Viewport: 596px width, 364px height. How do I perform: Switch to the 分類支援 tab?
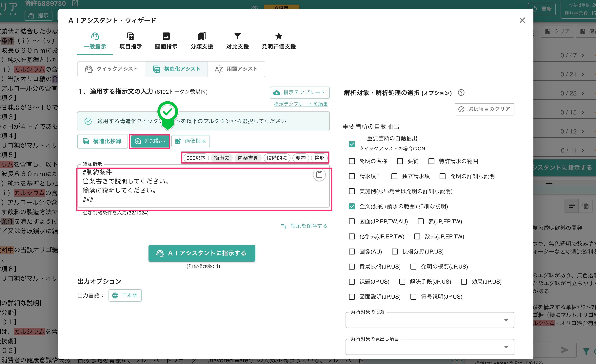click(x=202, y=41)
